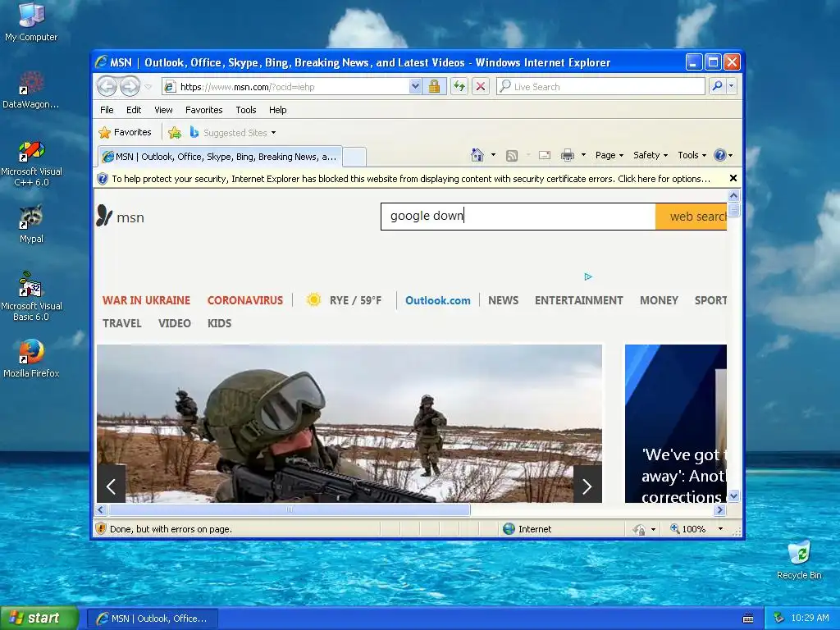Close the security information bar
This screenshot has width=840, height=630.
pos(733,178)
